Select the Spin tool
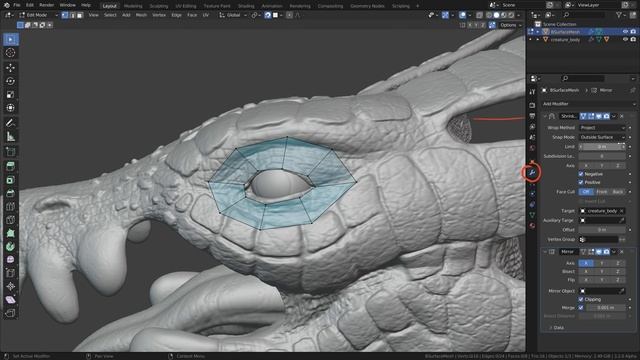Image resolution: width=640 pixels, height=360 pixels. [x=11, y=247]
